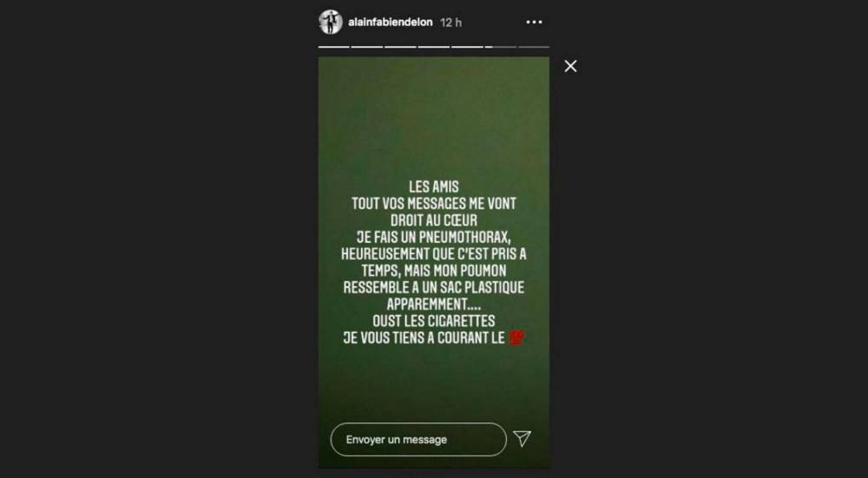
Task: Jump to the third story progress segment
Action: tap(400, 47)
